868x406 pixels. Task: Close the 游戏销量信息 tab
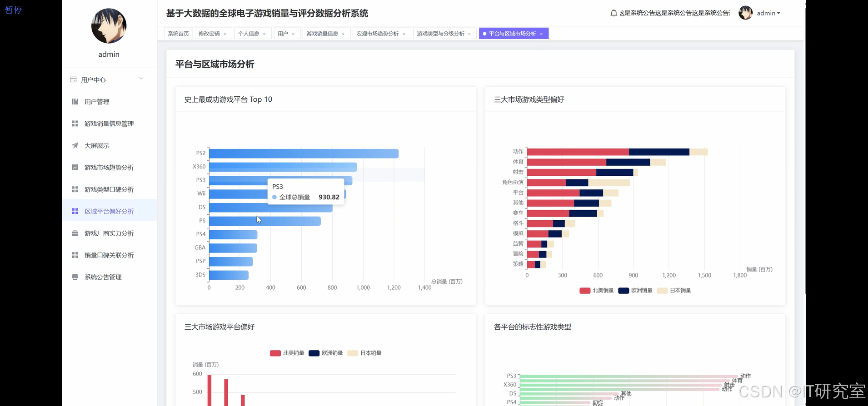coord(343,34)
